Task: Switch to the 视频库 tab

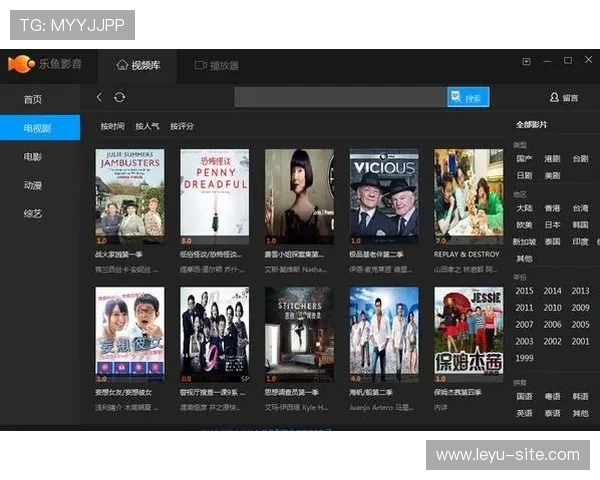Action: click(138, 65)
